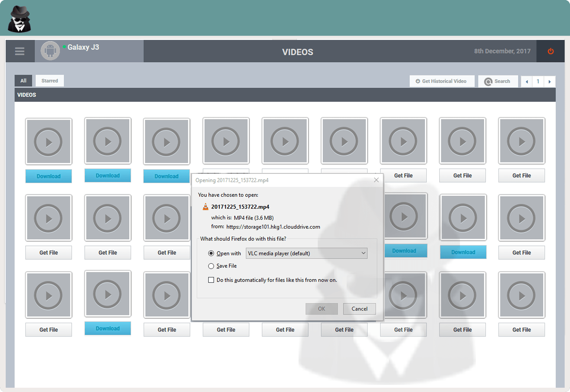This screenshot has height=392, width=570.
Task: Click Download under first video
Action: (x=49, y=176)
